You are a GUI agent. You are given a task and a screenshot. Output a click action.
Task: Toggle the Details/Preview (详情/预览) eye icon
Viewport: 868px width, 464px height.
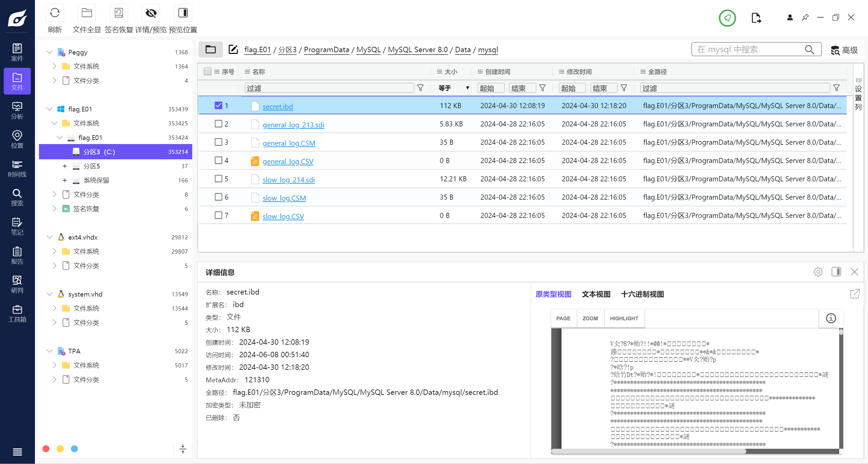[151, 14]
